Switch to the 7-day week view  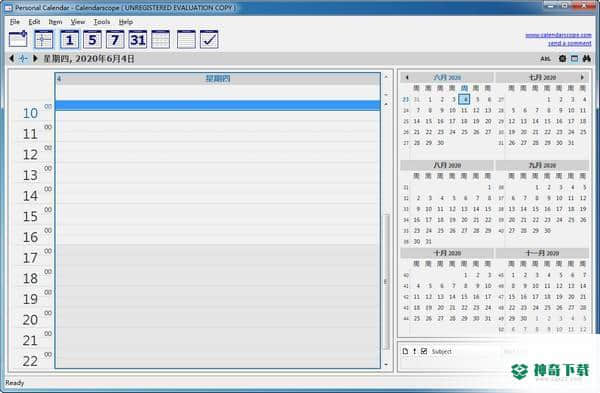[115, 39]
